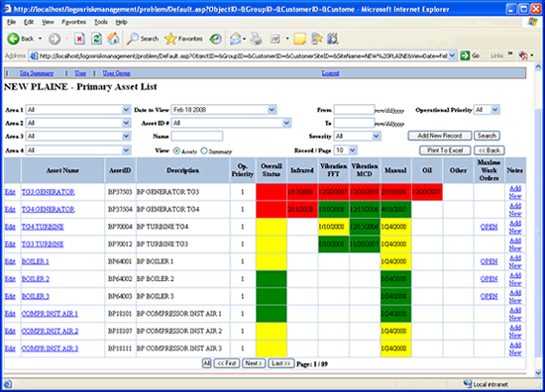Image resolution: width=545 pixels, height=392 pixels.
Task: Click the Edit page toolbar icon
Action: [275, 39]
